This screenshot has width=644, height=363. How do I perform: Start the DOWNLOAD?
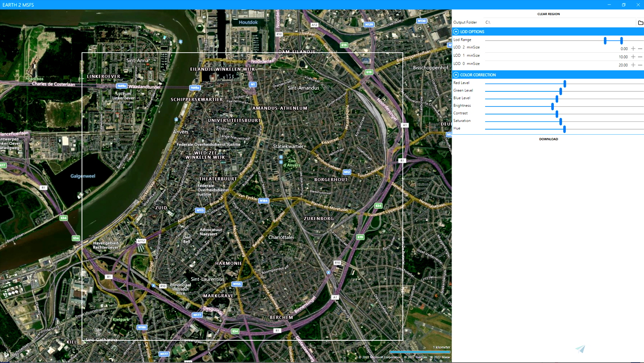click(x=548, y=139)
